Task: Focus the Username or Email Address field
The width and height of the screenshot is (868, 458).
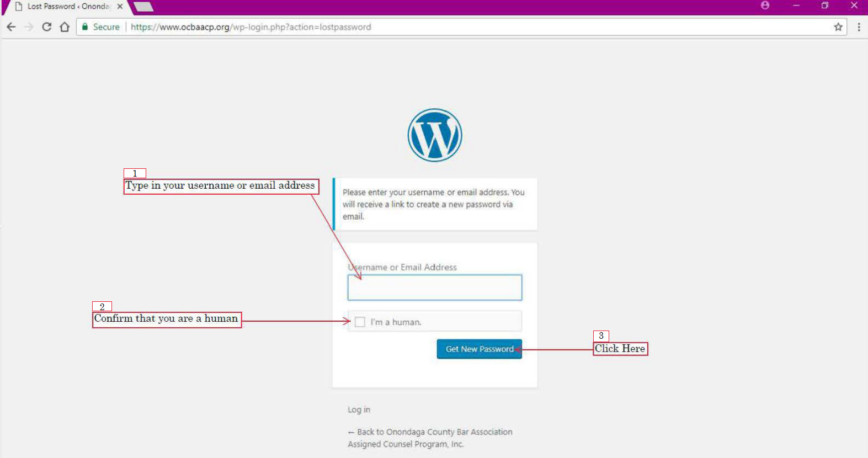Action: pyautogui.click(x=435, y=287)
